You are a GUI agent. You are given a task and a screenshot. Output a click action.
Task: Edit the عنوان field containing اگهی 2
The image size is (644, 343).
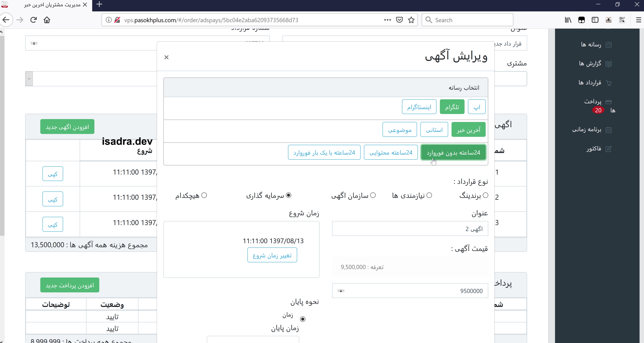pyautogui.click(x=410, y=228)
